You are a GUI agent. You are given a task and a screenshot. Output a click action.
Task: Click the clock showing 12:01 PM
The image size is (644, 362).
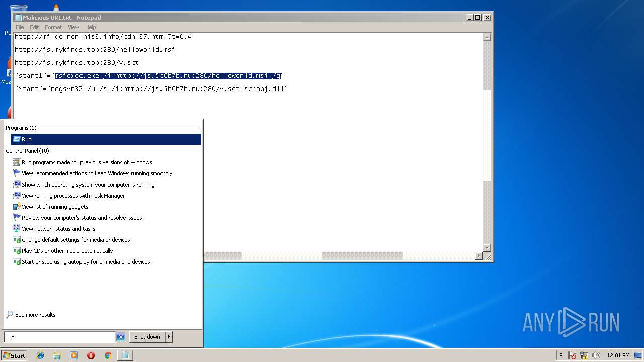618,355
